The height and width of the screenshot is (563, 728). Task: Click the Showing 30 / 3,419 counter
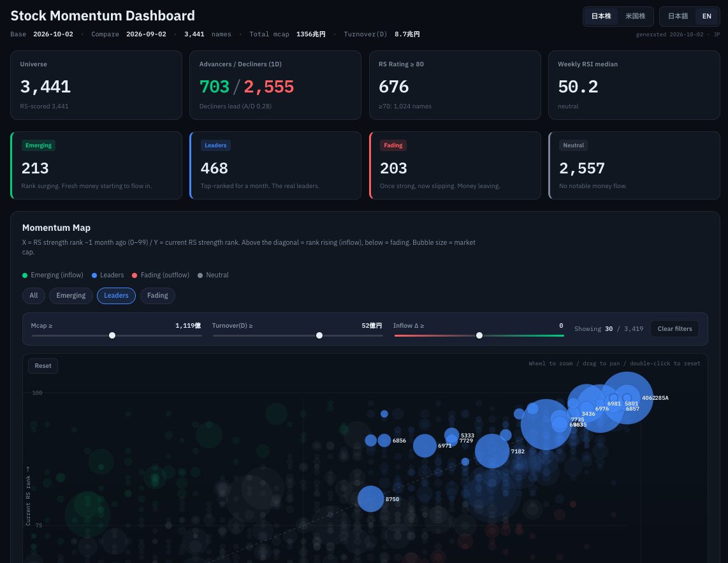(x=609, y=329)
